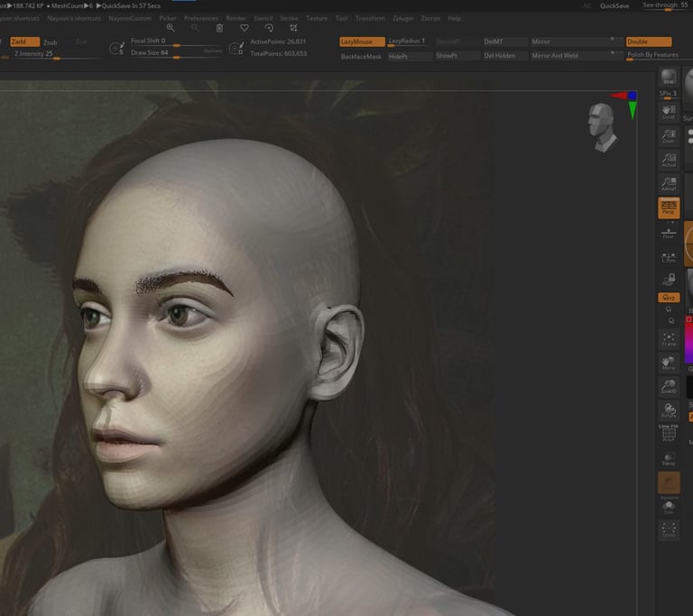Select the Actual size icon
Viewport: 693px width, 616px height.
click(669, 160)
